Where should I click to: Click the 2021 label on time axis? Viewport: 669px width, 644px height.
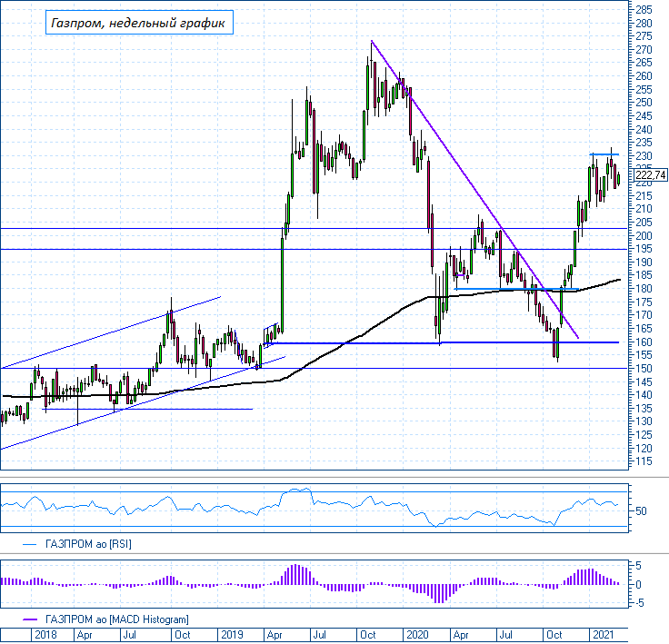[x=604, y=635]
